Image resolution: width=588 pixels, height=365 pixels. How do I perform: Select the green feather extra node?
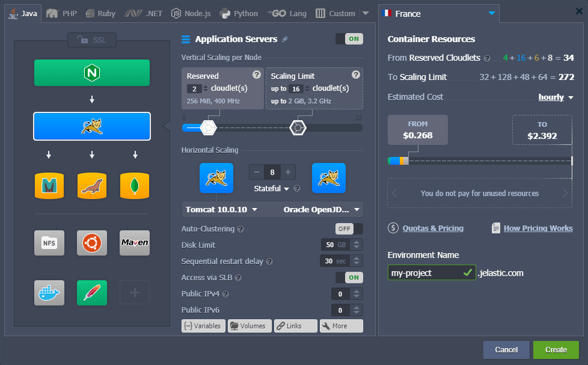pos(92,293)
